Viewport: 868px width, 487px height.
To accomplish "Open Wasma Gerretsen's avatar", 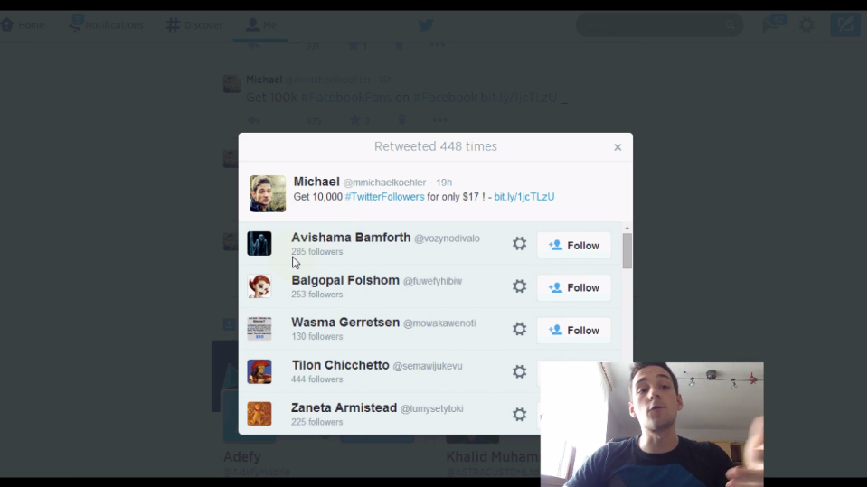I will (259, 329).
